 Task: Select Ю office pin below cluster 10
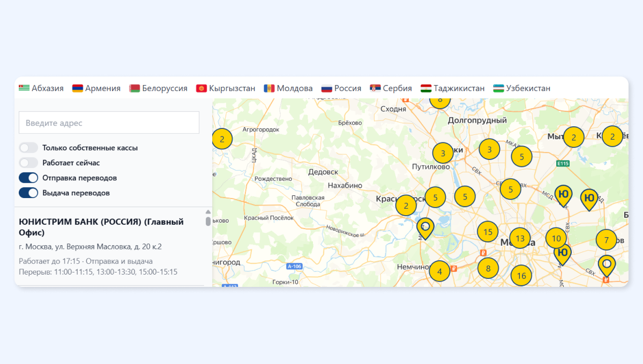562,254
